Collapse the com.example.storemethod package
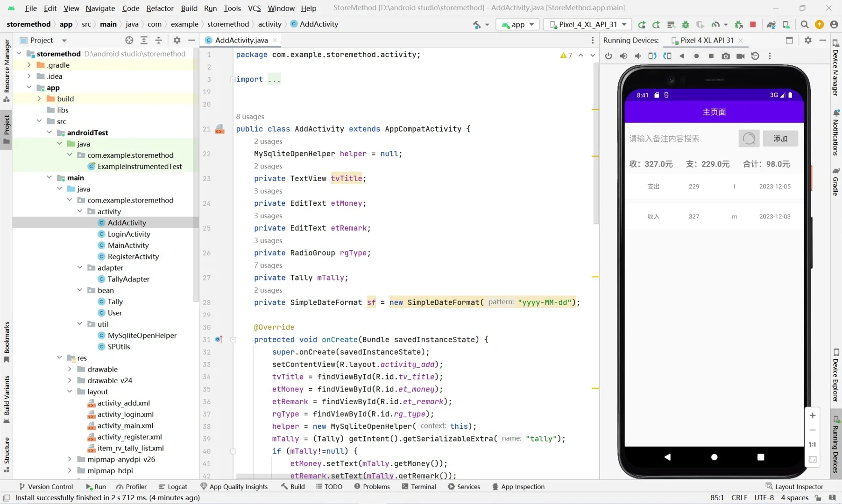Viewport: 842px width, 504px height. (x=70, y=200)
